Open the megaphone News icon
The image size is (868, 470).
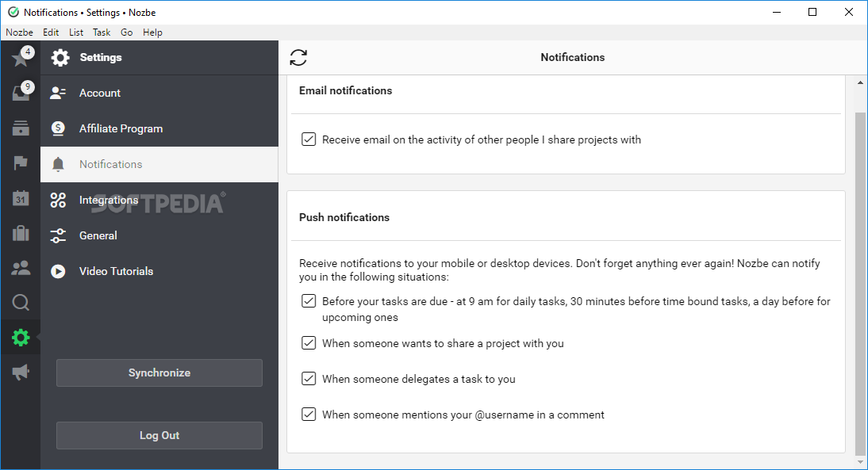pyautogui.click(x=21, y=373)
